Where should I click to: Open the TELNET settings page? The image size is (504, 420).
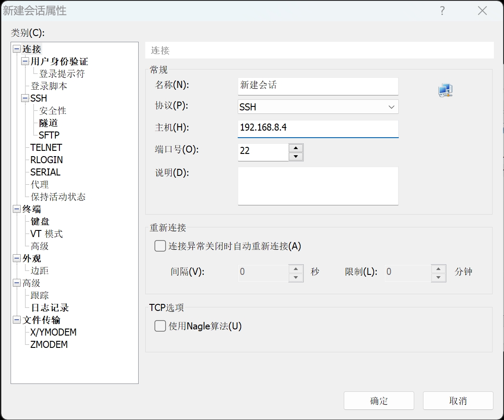46,148
